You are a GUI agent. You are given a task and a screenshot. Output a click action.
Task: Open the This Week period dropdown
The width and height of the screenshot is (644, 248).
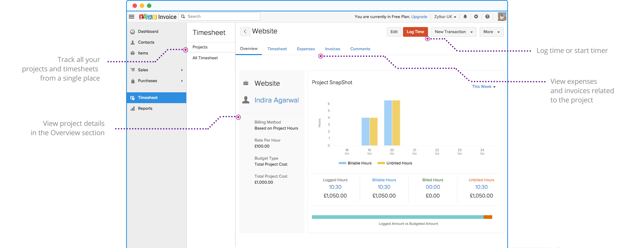click(x=484, y=87)
